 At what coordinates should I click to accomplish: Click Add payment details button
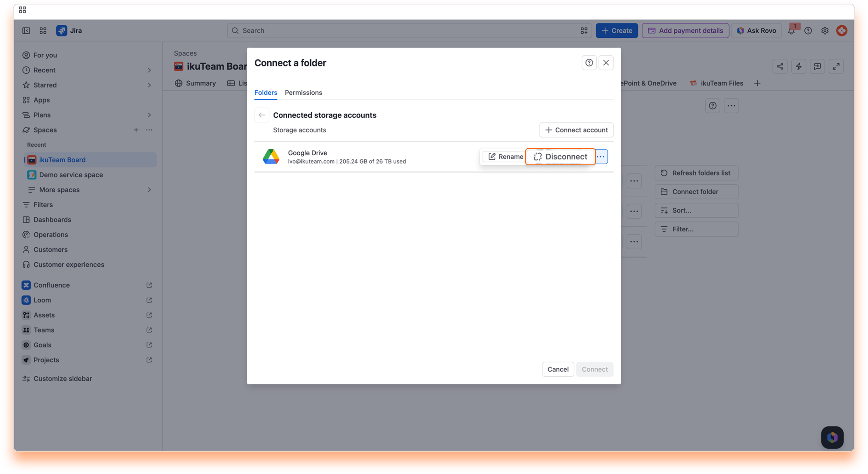[x=685, y=30]
